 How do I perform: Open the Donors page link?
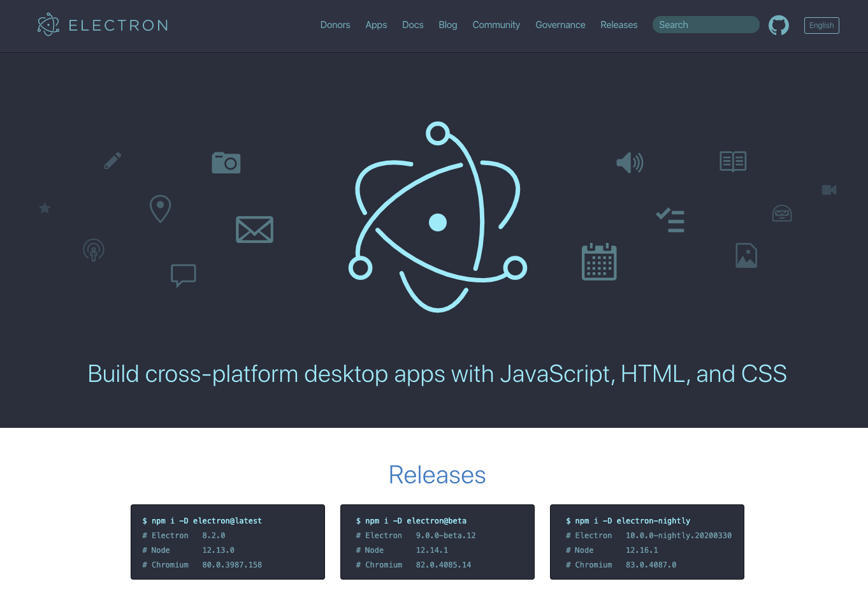coord(335,25)
